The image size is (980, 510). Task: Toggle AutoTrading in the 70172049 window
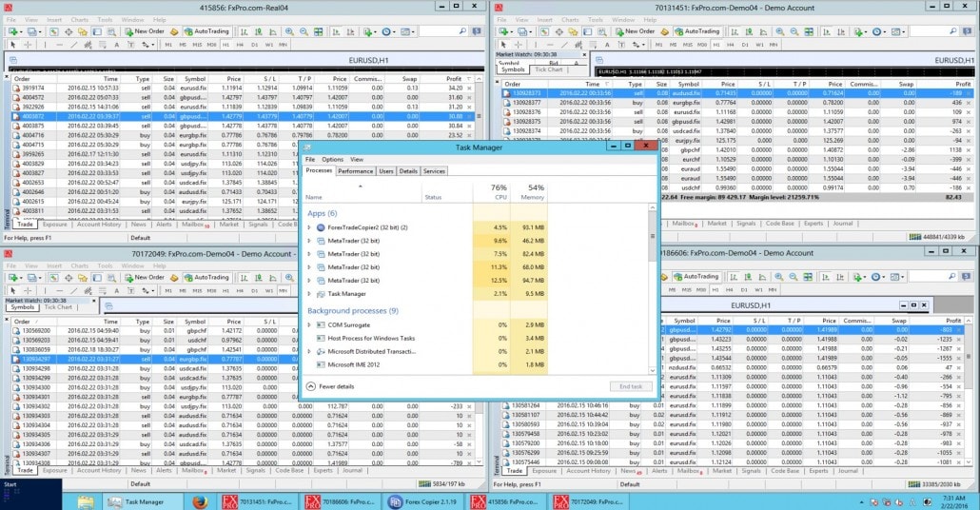(x=206, y=278)
